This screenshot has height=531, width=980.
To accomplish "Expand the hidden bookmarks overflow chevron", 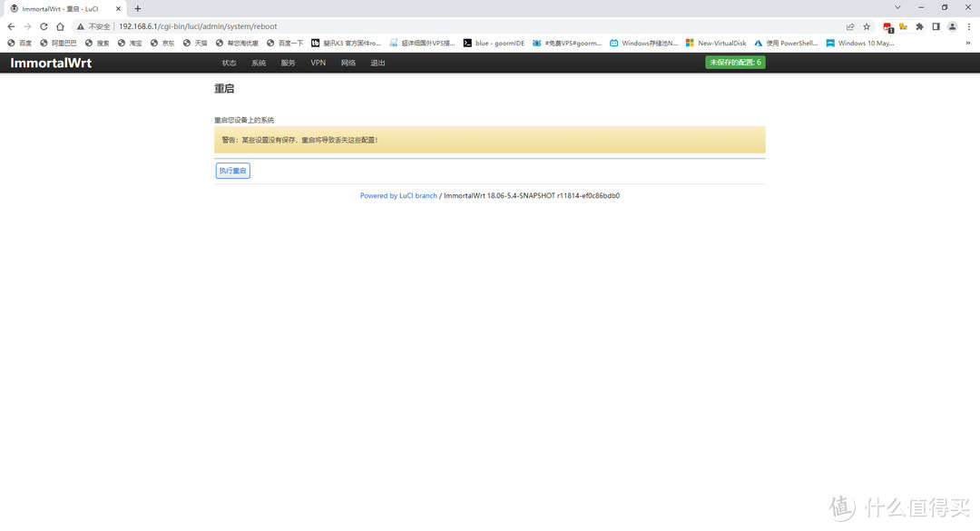I will (967, 43).
